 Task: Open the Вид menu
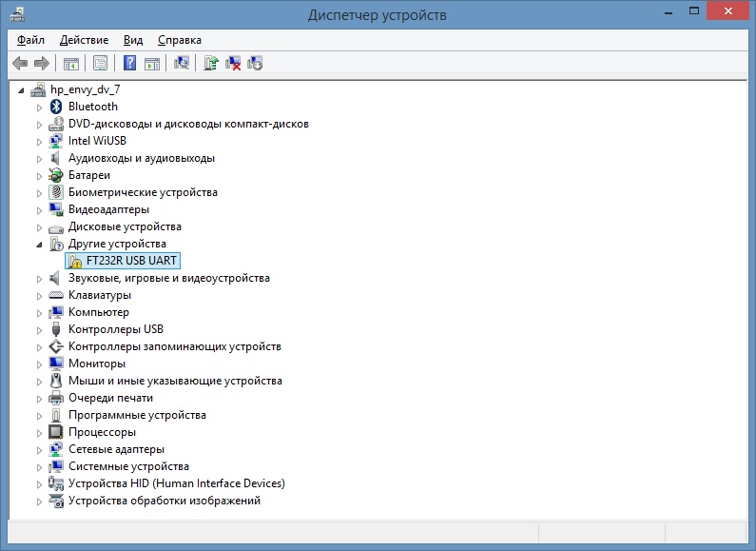133,40
